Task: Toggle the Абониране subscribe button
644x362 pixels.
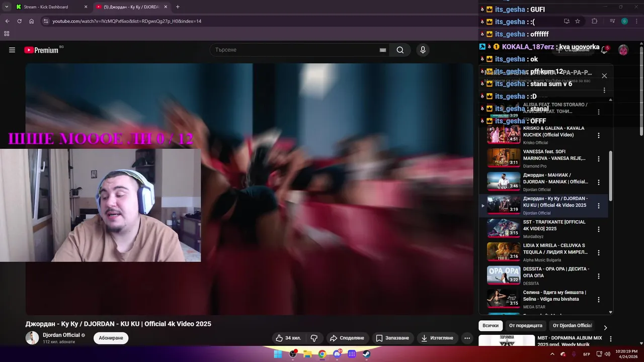Action: [111, 338]
